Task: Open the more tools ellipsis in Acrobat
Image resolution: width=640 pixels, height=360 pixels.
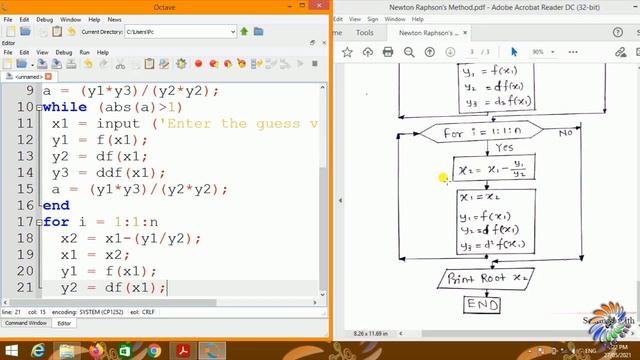Action: (x=573, y=52)
